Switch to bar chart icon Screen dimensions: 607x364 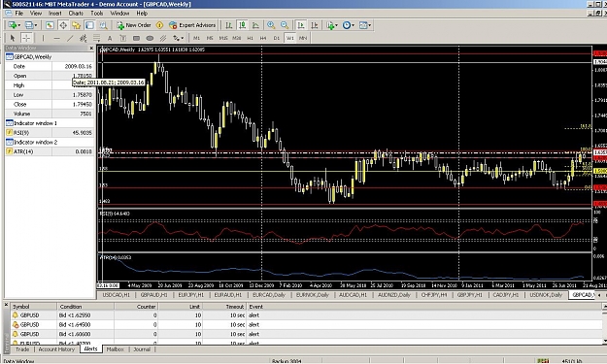click(229, 25)
